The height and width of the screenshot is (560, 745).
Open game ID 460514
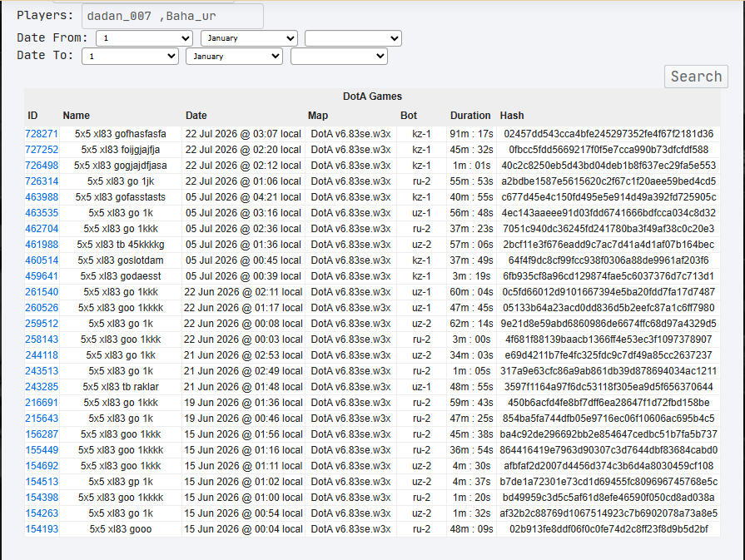click(42, 260)
